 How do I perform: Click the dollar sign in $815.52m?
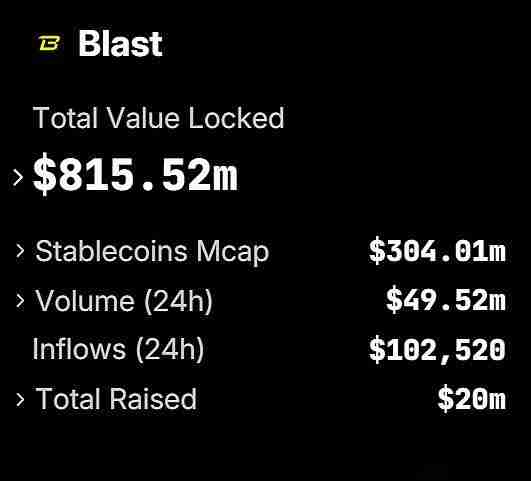45,174
